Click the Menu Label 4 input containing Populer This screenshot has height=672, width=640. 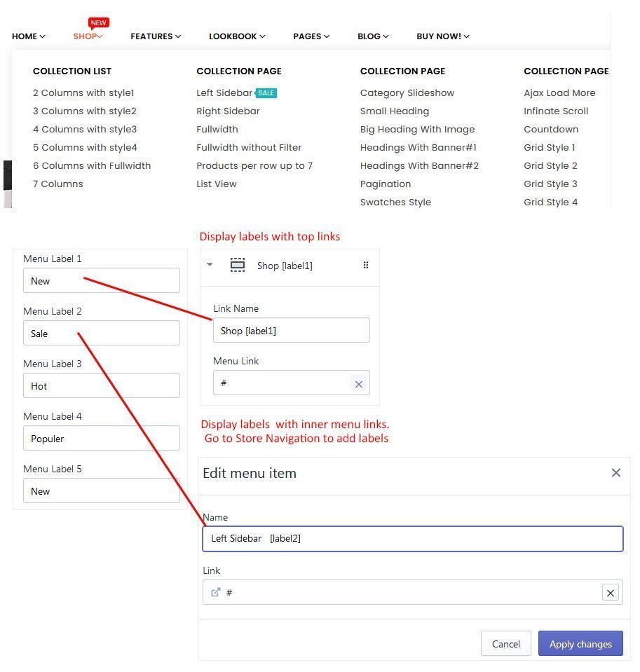[102, 438]
